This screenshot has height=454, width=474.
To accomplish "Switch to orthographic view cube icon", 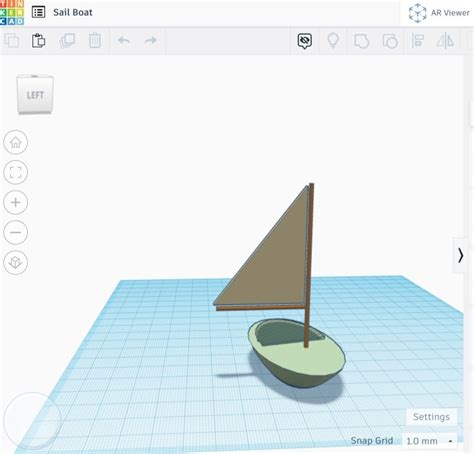I will (x=15, y=263).
